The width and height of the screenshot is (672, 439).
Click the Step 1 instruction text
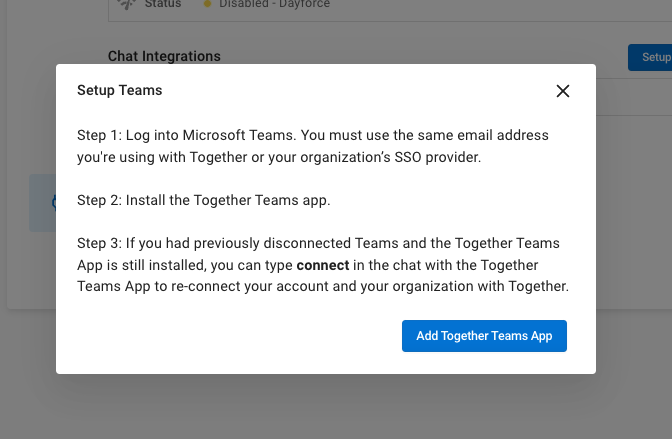(312, 146)
